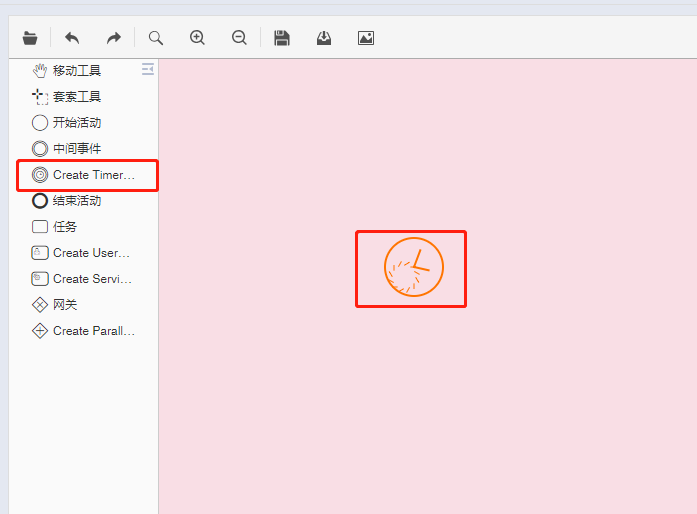The image size is (697, 514).
Task: Select the 网关 gateway shape
Action: [54, 305]
